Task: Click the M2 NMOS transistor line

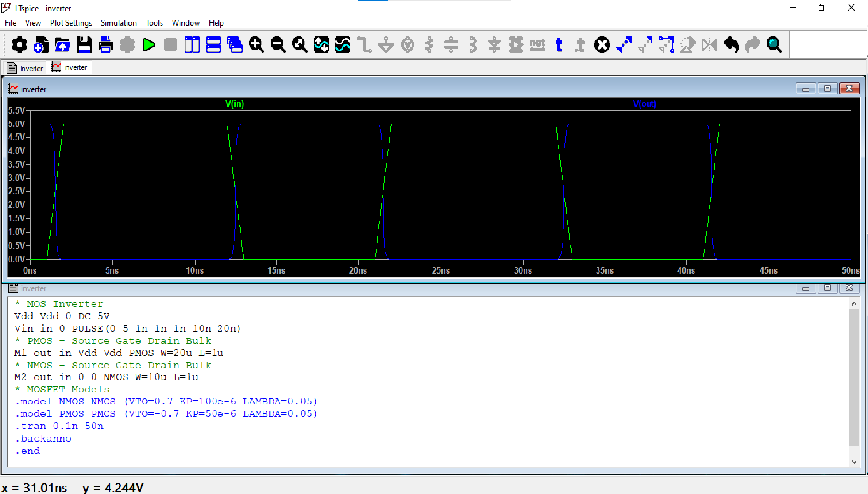Action: coord(106,377)
